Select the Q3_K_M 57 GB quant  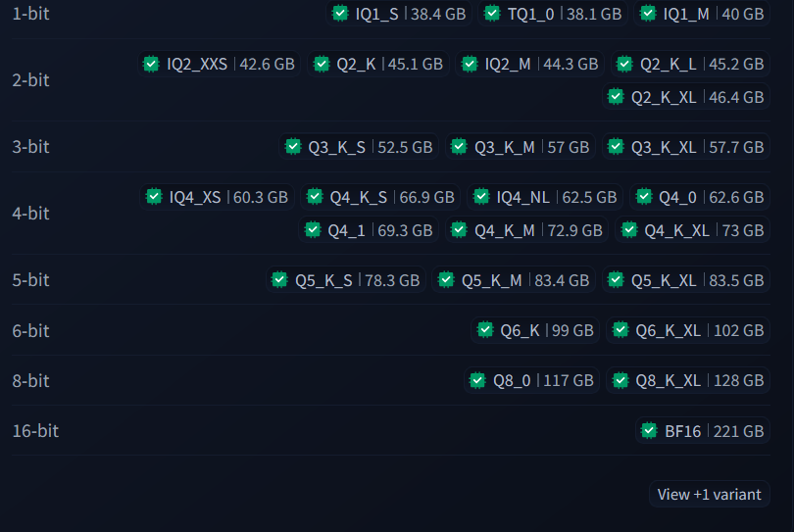(x=521, y=147)
